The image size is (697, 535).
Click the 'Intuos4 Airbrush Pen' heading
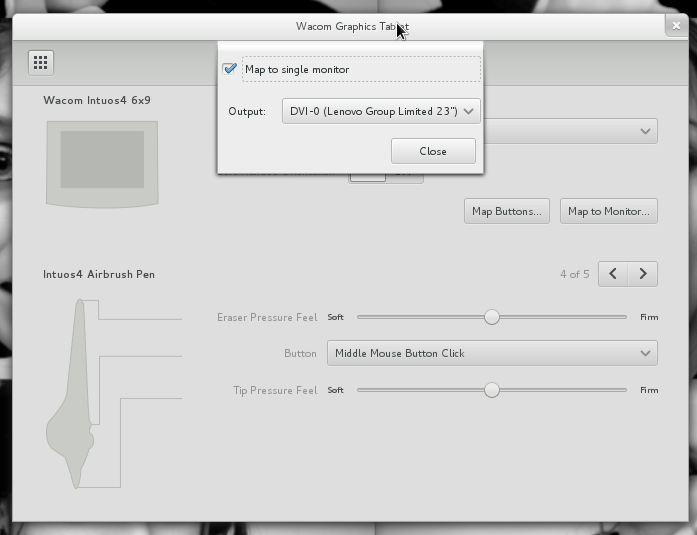click(99, 274)
